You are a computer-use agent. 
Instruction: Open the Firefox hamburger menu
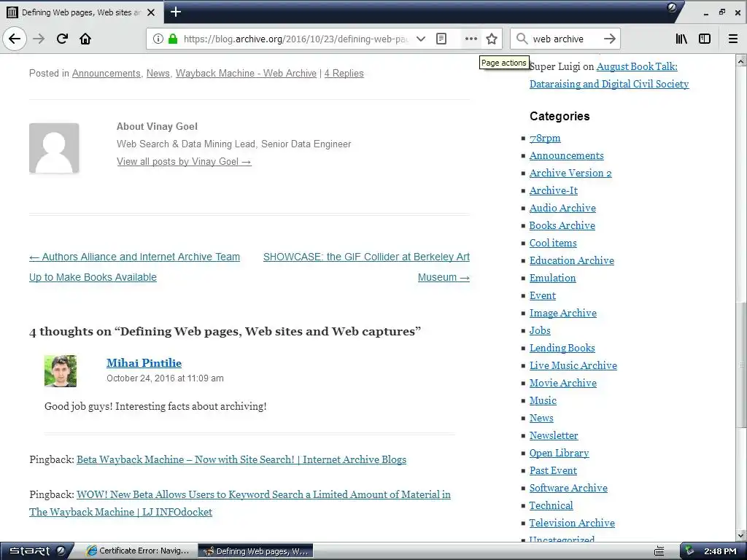(733, 39)
